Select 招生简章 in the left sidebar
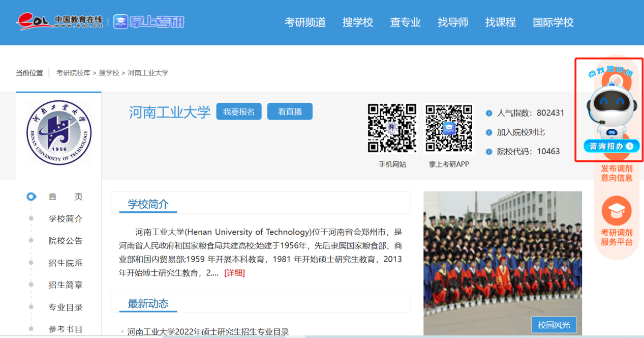Viewport: 644px width, 338px height. 66,285
